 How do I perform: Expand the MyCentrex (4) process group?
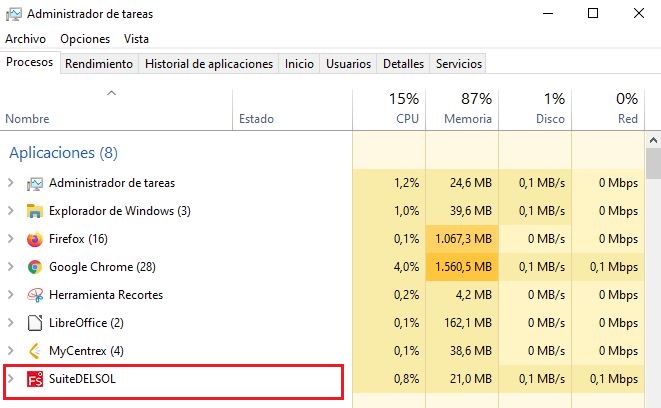[11, 351]
